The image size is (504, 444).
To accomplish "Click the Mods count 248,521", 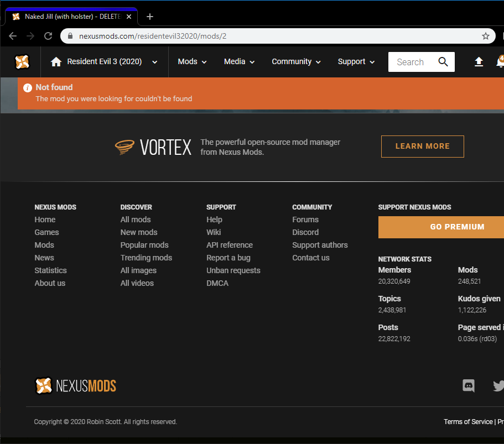I will pos(469,281).
